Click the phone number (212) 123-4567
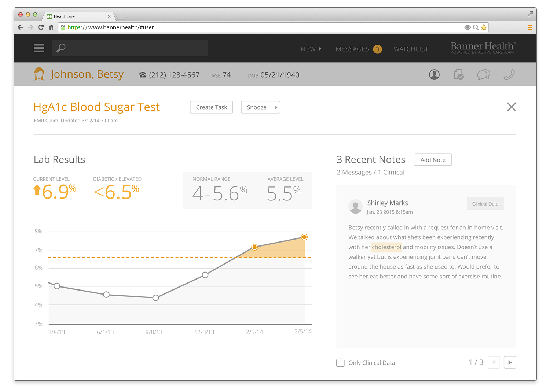Image resolution: width=550 pixels, height=392 pixels. [x=174, y=75]
